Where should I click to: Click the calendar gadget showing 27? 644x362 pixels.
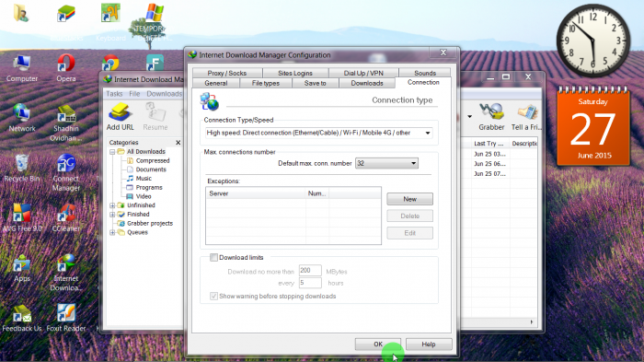click(593, 125)
